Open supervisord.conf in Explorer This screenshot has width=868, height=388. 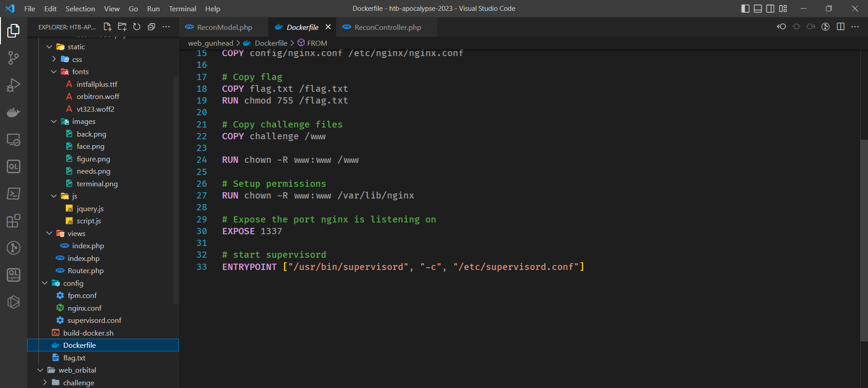[94, 320]
